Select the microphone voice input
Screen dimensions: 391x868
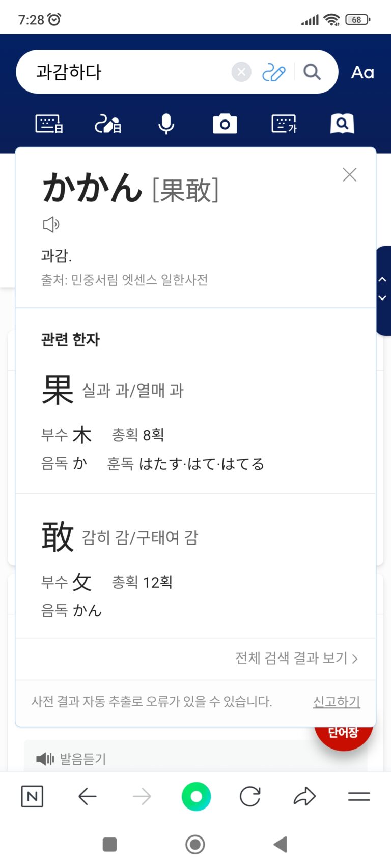[x=166, y=124]
